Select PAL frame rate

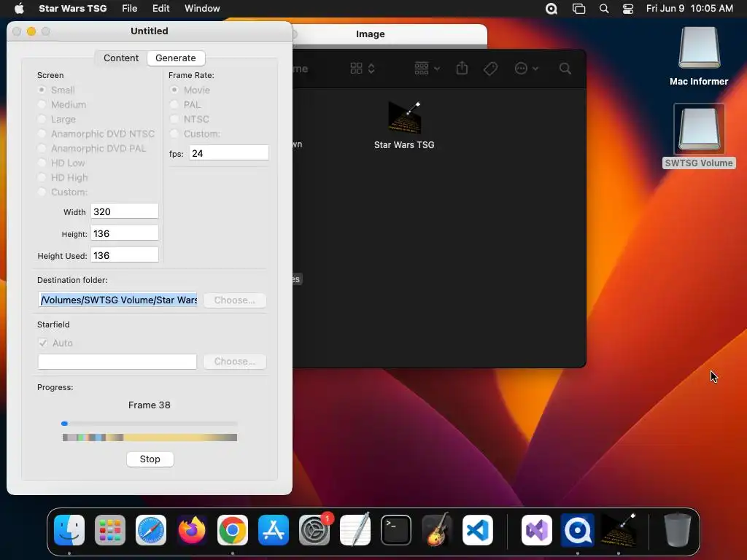point(174,105)
